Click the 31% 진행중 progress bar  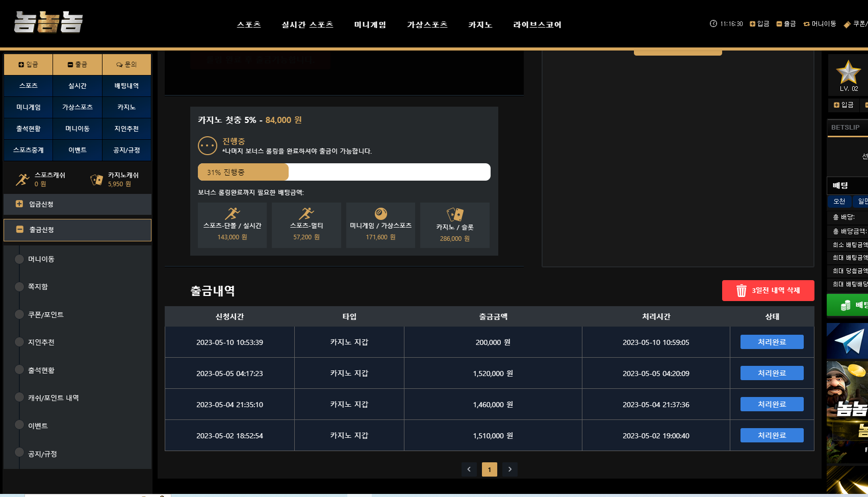click(344, 172)
